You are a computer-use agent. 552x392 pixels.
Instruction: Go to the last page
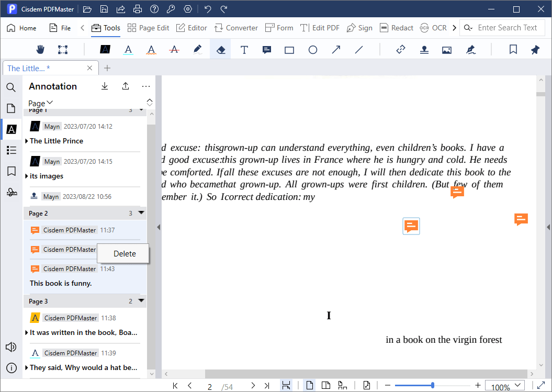[267, 386]
